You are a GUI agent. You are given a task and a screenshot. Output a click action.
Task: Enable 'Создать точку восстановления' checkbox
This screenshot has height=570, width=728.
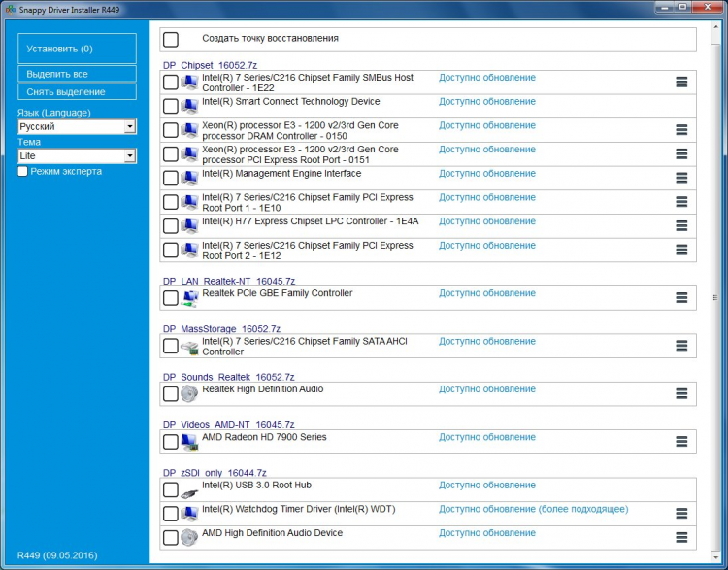tap(171, 40)
